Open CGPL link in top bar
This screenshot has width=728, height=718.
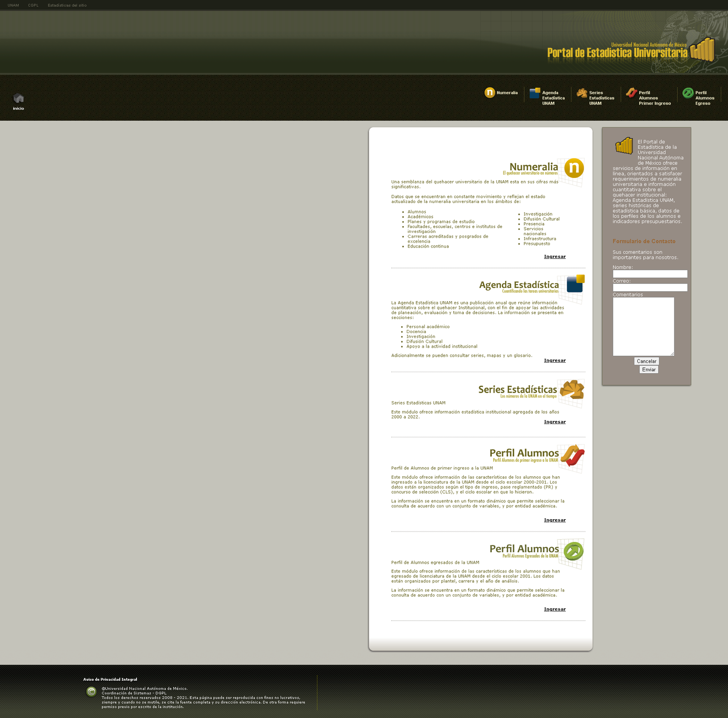click(x=33, y=5)
